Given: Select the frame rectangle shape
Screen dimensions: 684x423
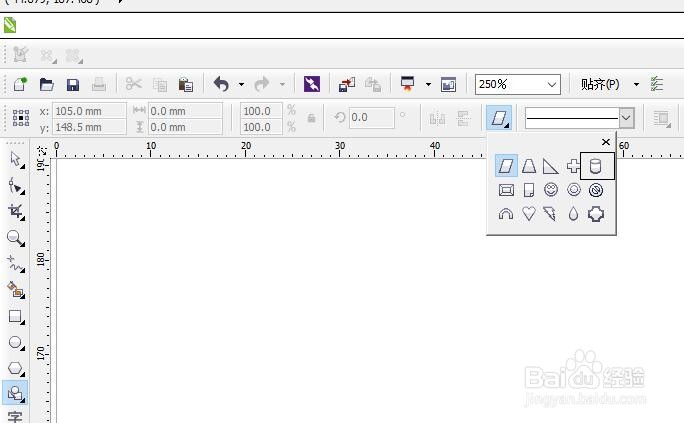Looking at the screenshot, I should coord(506,190).
